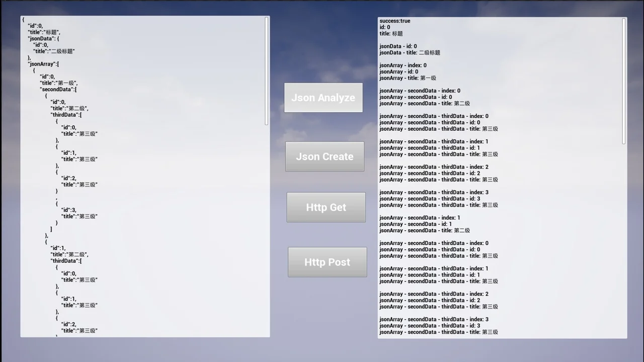
Task: Select jsonData - title: 二级标题 output line
Action: tap(410, 52)
